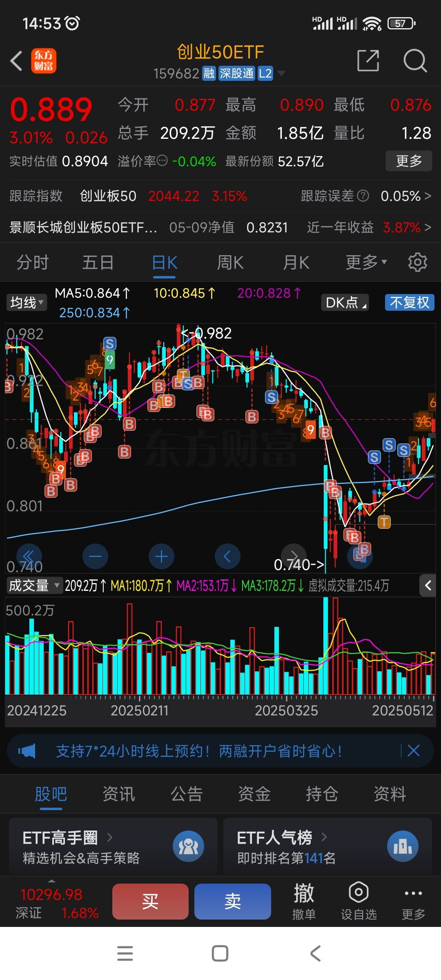This screenshot has height=980, width=441.
Task: Tap the 0.982 high price marker
Action: pyautogui.click(x=206, y=333)
